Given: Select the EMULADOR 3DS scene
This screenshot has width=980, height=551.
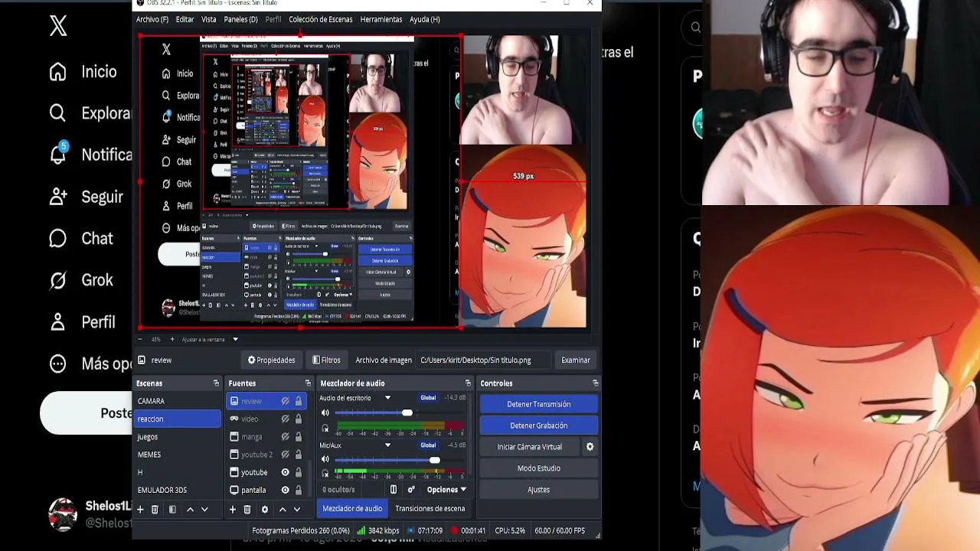Looking at the screenshot, I should pyautogui.click(x=178, y=490).
